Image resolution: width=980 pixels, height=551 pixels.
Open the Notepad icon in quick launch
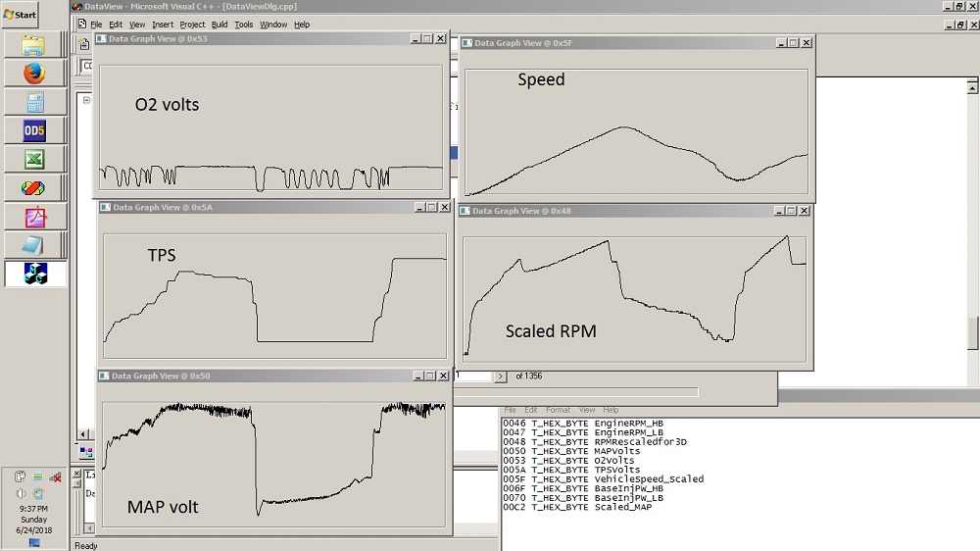tap(34, 245)
